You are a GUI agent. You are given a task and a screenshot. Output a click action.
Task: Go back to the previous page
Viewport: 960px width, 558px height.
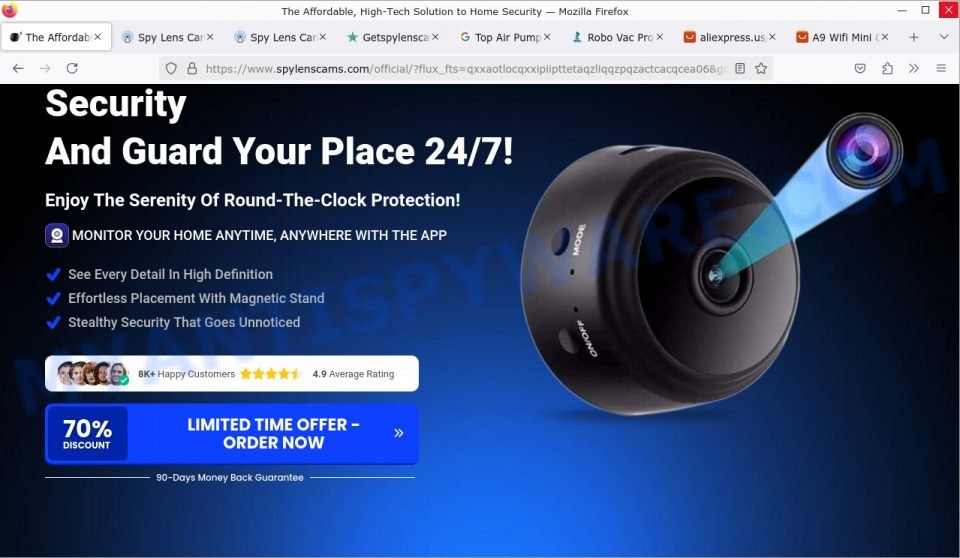[18, 69]
